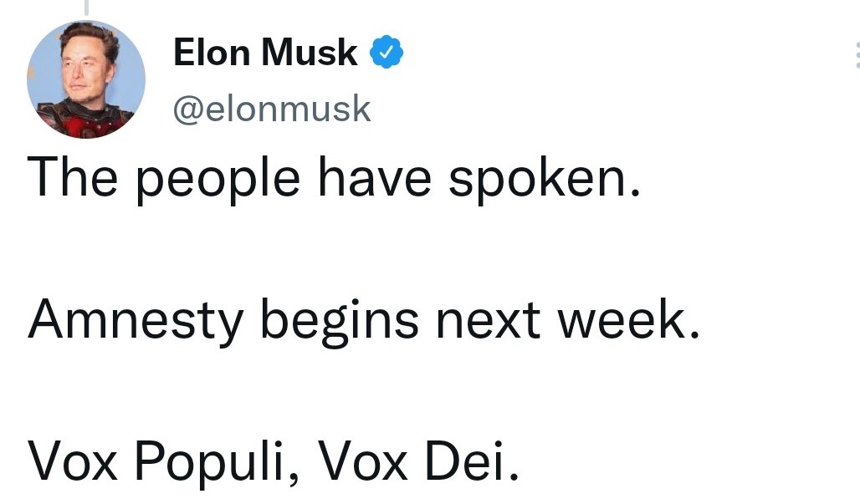
Task: Open the Elon Musk display name link
Action: coord(265,53)
